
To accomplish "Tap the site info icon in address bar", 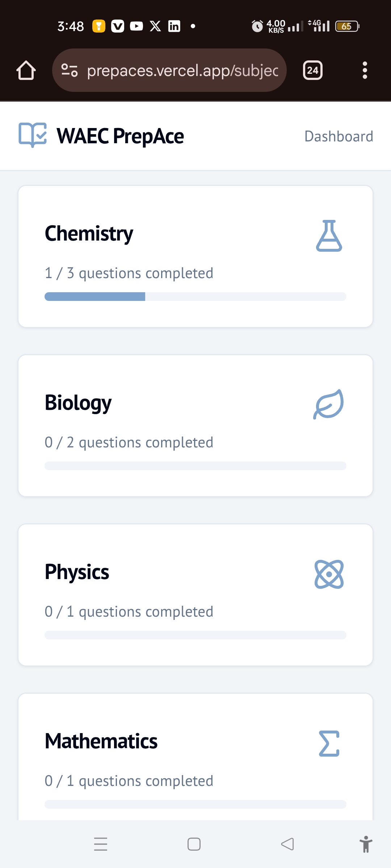I will [70, 70].
